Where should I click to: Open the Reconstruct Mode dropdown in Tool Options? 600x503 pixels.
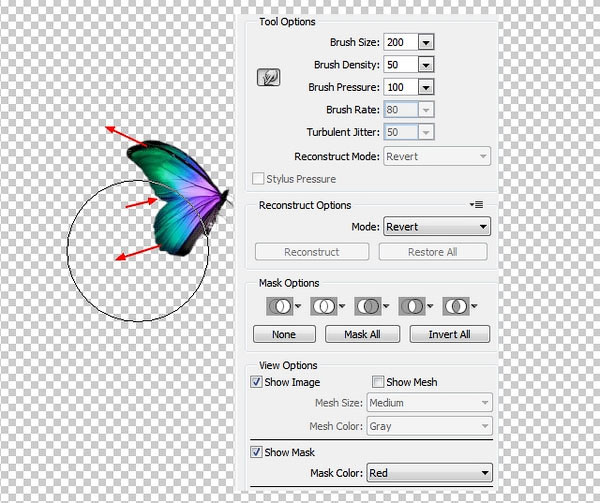pyautogui.click(x=437, y=156)
